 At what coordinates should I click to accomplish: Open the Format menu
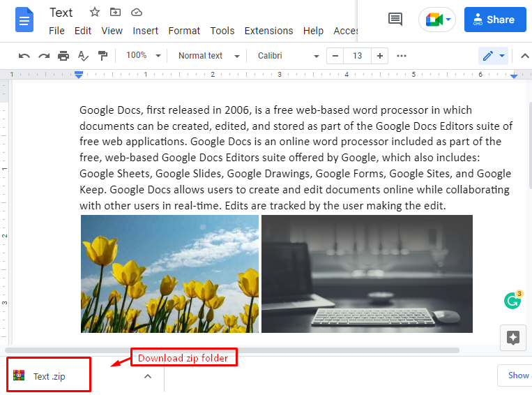point(184,31)
